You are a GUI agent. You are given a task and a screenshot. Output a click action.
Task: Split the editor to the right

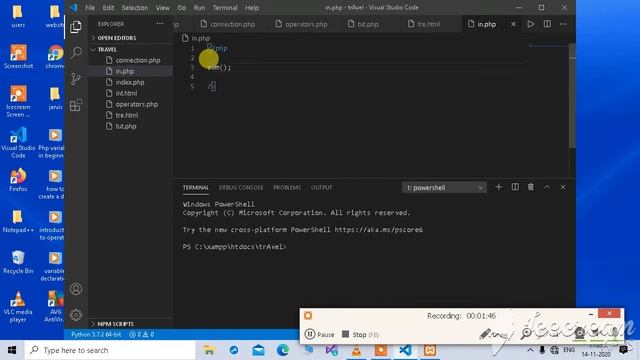pyautogui.click(x=547, y=24)
